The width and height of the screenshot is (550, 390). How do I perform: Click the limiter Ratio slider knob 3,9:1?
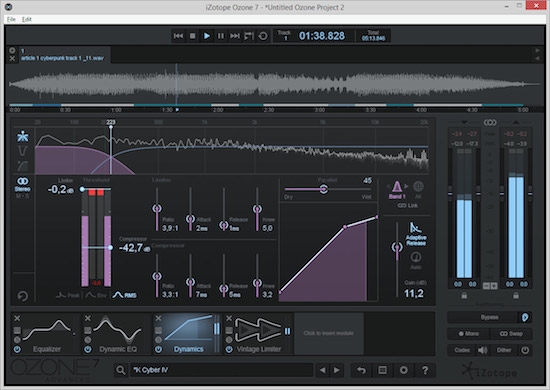click(157, 208)
